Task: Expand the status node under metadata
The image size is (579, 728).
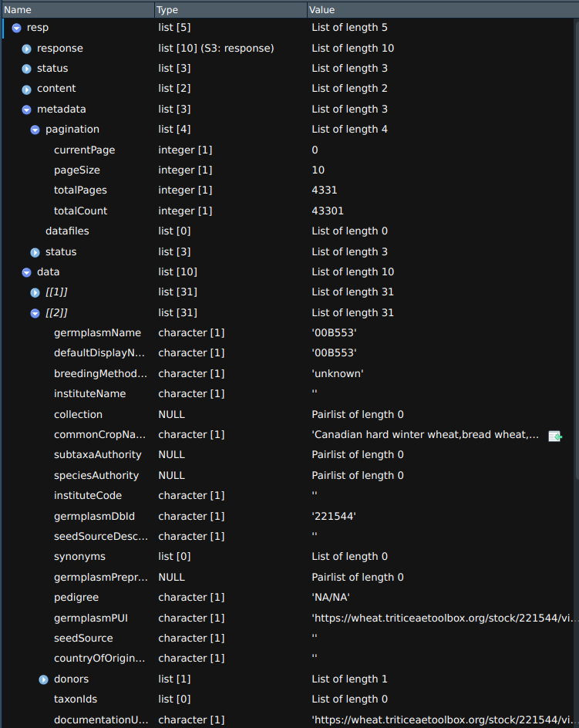Action: [x=35, y=252]
